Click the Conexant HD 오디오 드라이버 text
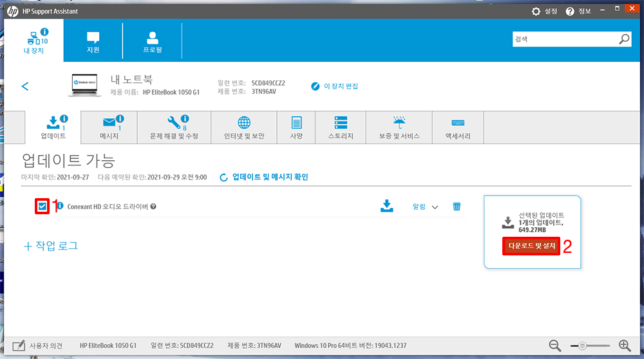The height and width of the screenshot is (359, 644). [108, 207]
